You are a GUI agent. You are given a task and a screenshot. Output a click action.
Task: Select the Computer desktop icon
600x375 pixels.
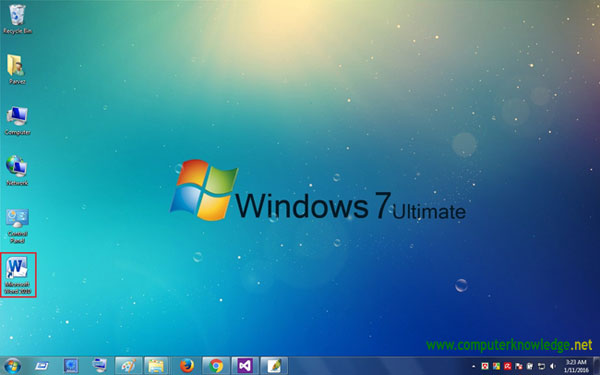[x=17, y=121]
